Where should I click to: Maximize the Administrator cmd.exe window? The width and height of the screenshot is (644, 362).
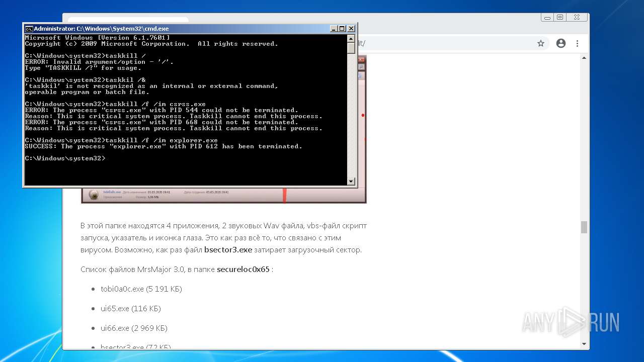coord(342,29)
